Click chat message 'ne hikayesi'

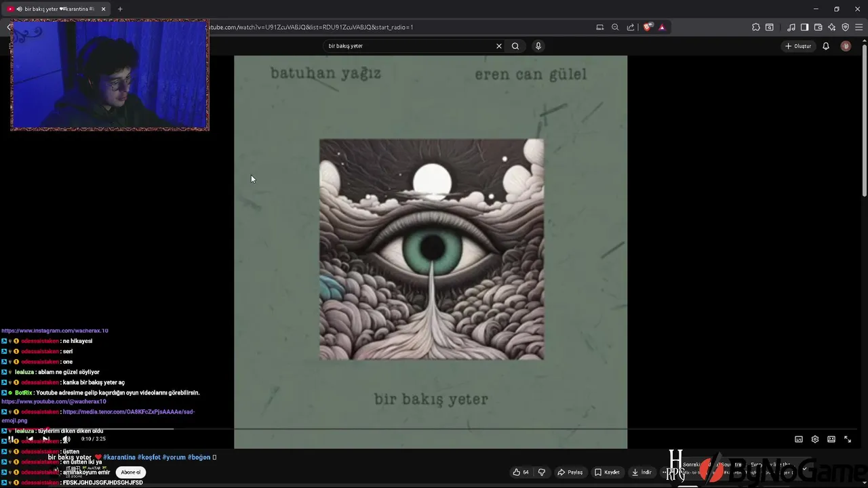tap(77, 341)
